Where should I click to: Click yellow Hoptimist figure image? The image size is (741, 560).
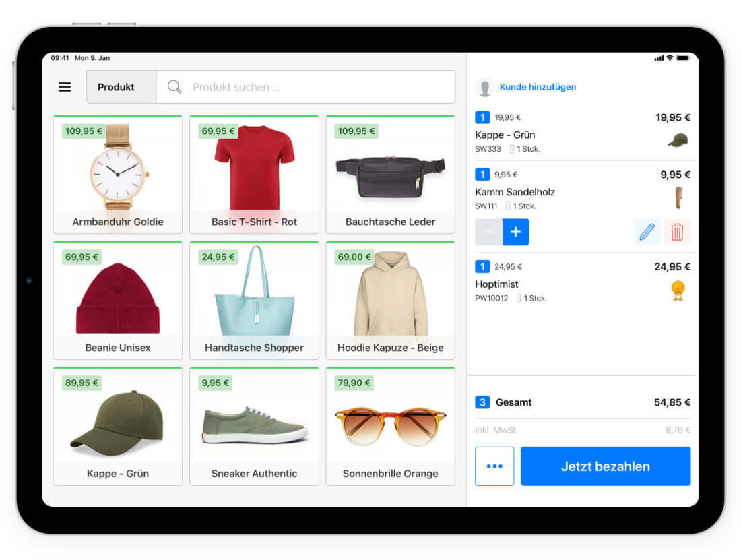(678, 290)
